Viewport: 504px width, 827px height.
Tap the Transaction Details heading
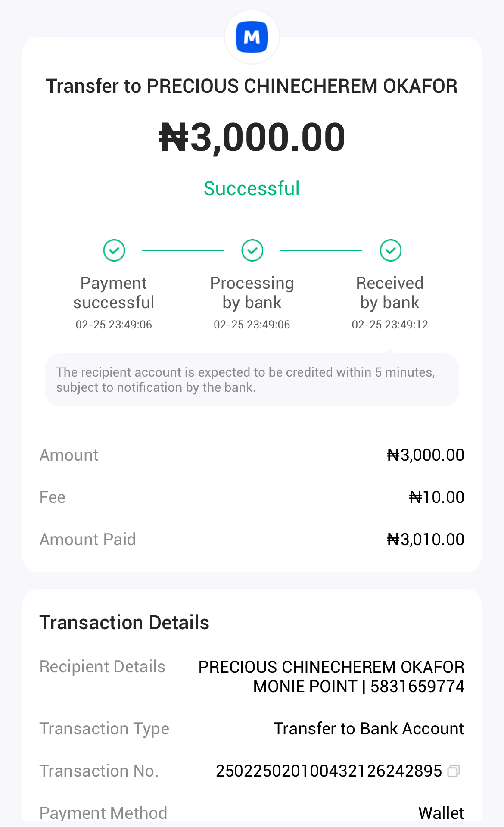(124, 623)
